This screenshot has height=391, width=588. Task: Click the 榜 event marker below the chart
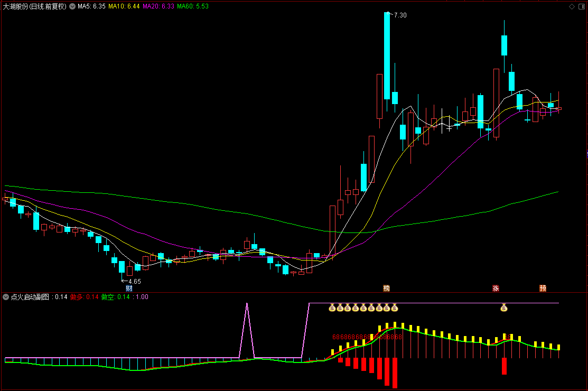(387, 288)
